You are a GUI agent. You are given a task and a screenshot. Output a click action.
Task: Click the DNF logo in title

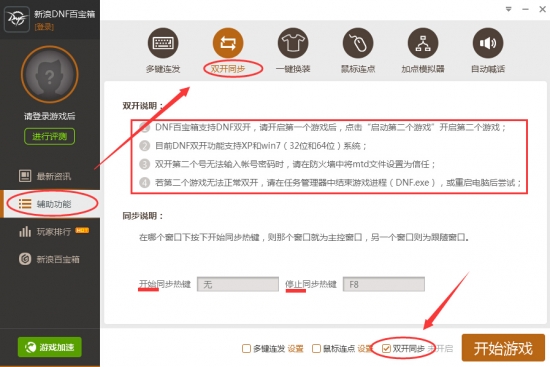click(x=16, y=19)
